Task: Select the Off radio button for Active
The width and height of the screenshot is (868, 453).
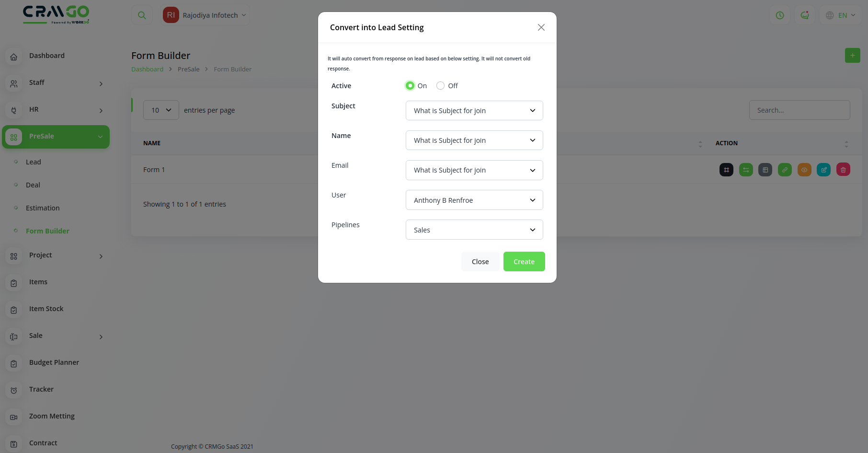Action: [440, 86]
